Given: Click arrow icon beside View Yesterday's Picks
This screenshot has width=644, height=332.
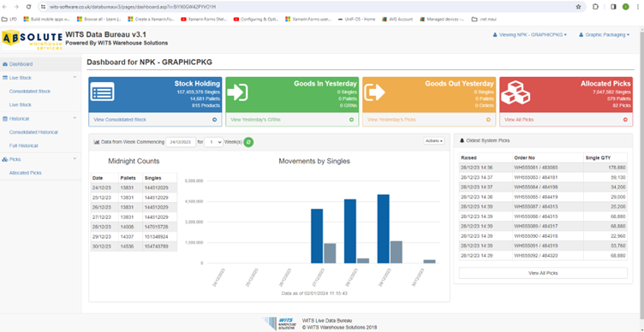Looking at the screenshot, I should (488, 120).
